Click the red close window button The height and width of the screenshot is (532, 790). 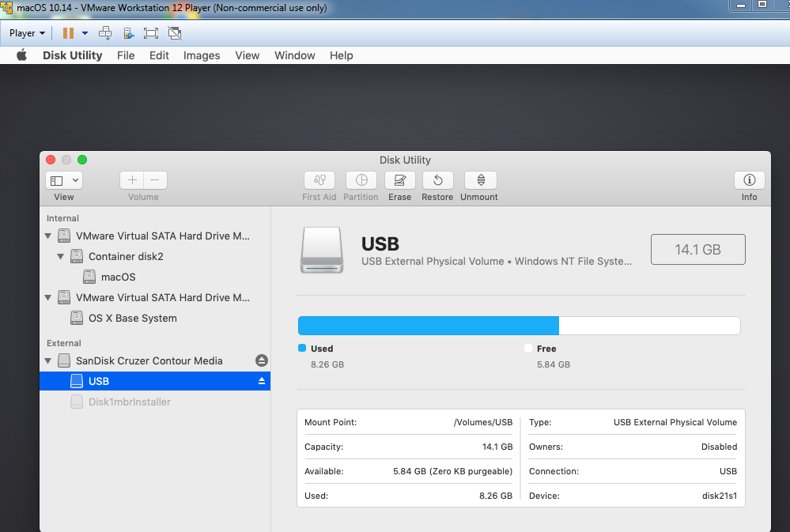pos(51,160)
